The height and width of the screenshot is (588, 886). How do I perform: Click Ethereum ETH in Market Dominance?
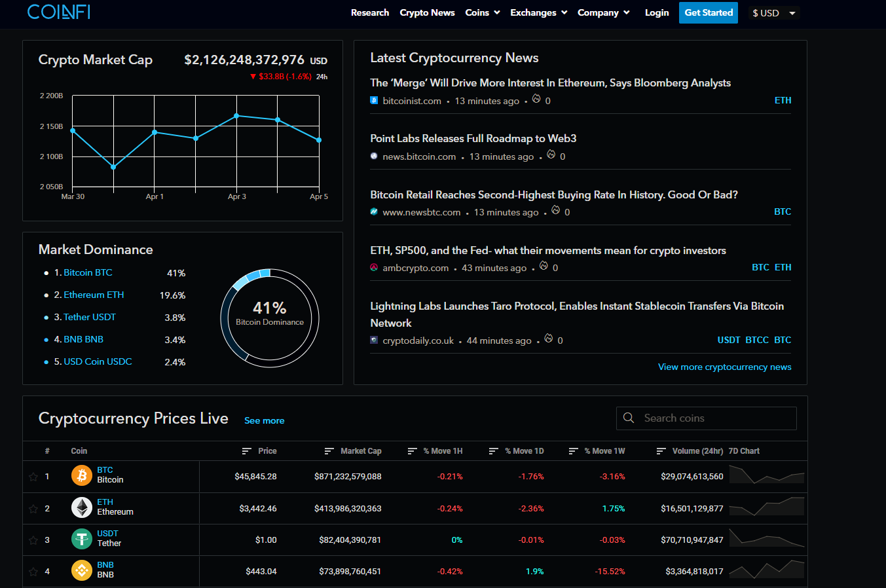point(94,295)
